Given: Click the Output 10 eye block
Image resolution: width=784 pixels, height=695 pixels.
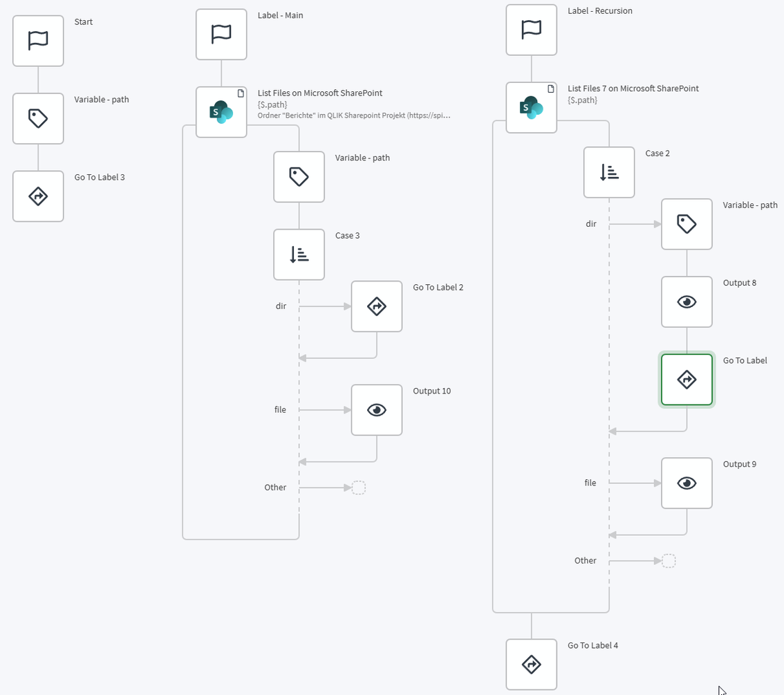Looking at the screenshot, I should pos(377,410).
